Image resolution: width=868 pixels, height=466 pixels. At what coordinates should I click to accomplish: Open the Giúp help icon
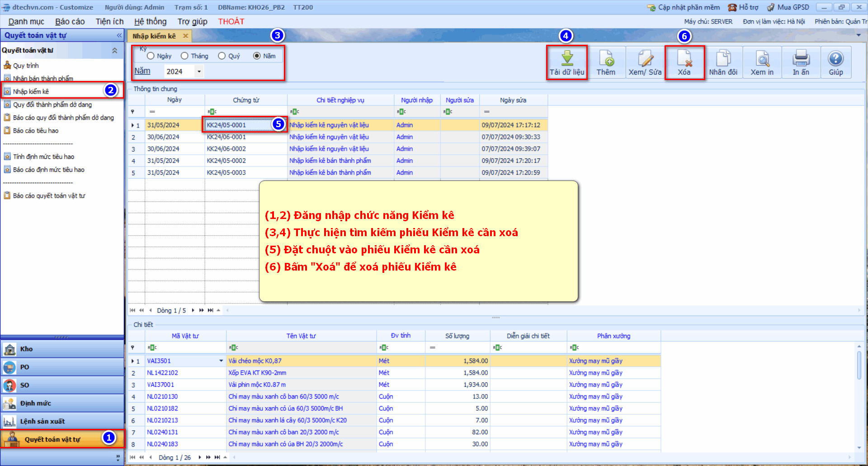(835, 59)
